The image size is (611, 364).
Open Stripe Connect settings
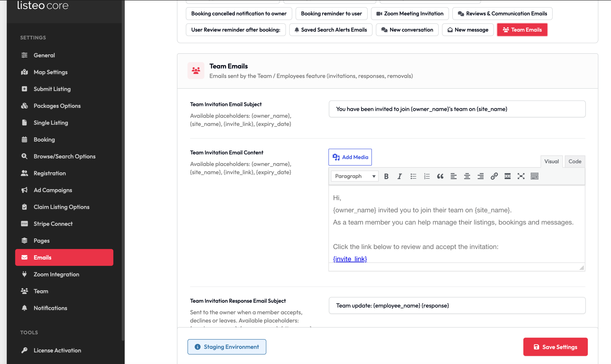64,224
